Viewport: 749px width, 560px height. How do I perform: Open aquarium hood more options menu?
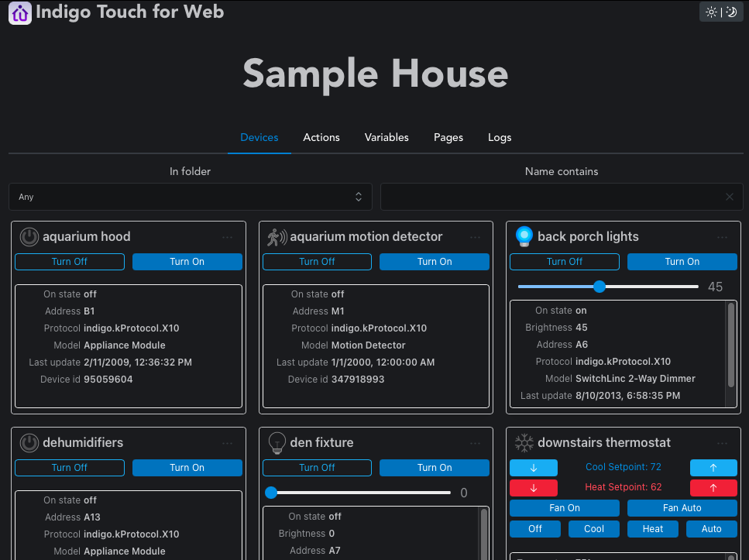[x=228, y=238]
